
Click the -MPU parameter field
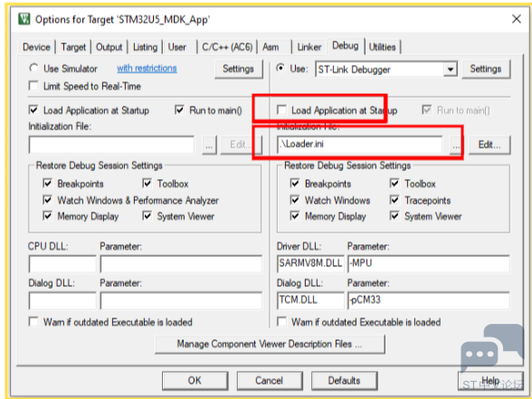pyautogui.click(x=429, y=264)
